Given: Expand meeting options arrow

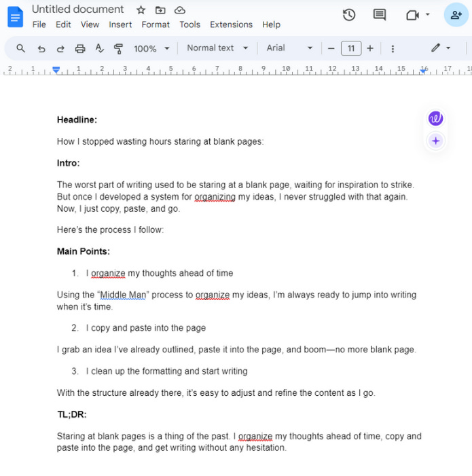Looking at the screenshot, I should point(428,14).
